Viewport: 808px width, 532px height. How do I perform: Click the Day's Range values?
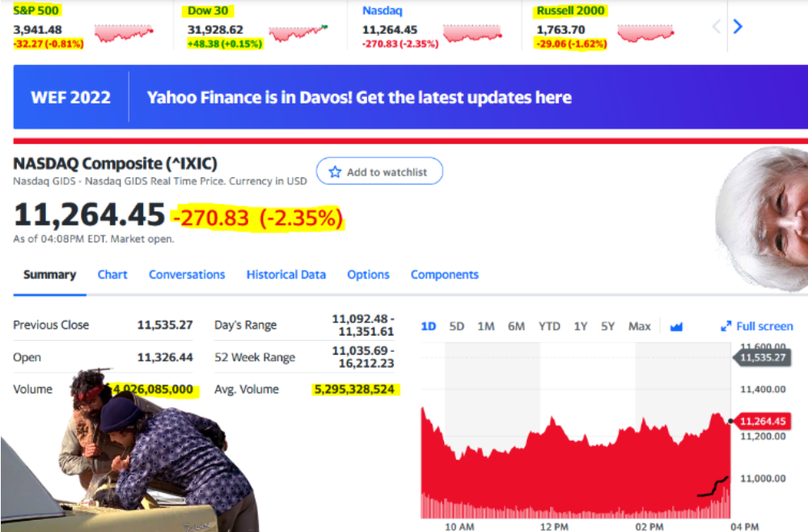[363, 325]
